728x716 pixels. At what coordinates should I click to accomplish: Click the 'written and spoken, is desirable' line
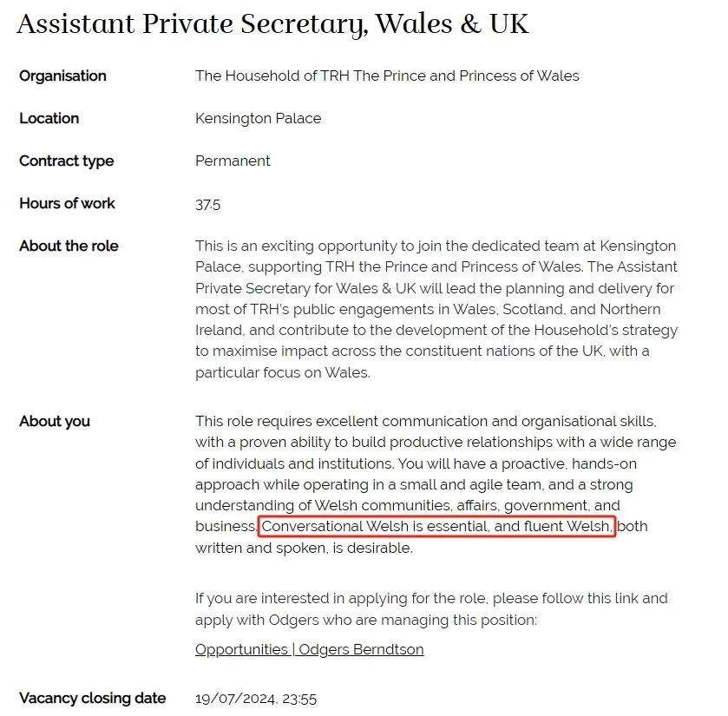pos(304,548)
